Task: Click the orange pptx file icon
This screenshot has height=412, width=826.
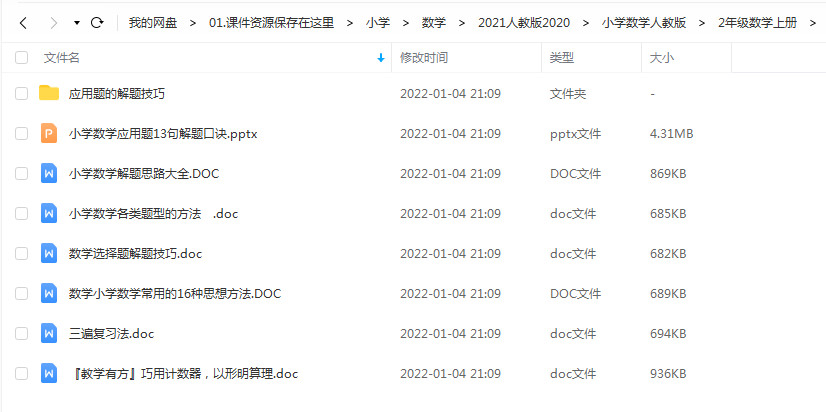Action: pos(49,134)
